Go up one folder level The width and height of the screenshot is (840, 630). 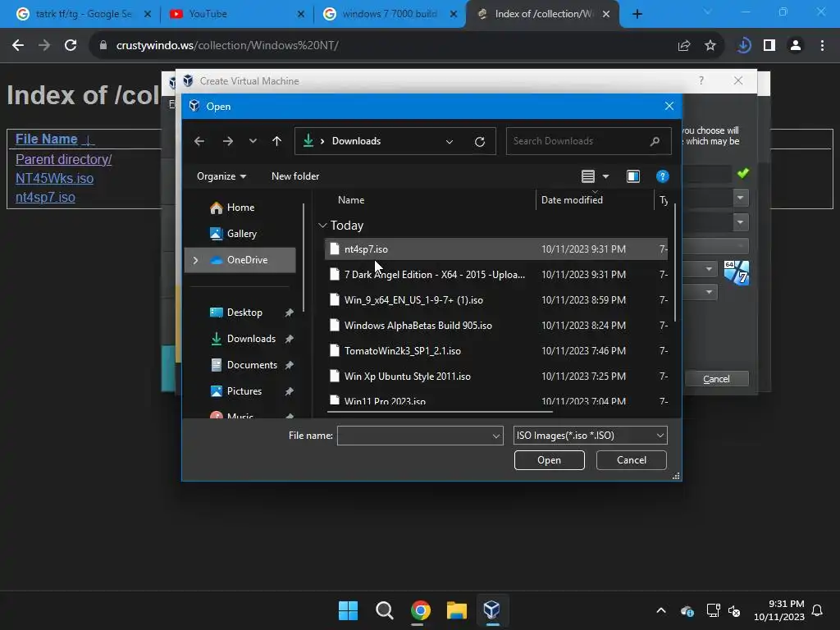click(x=276, y=141)
